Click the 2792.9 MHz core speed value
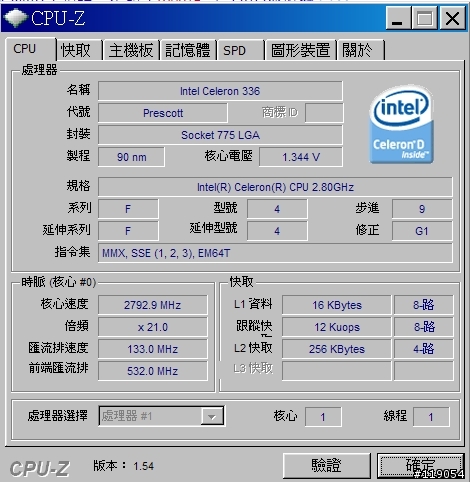Screen dimensions: 470x482 pos(153,305)
